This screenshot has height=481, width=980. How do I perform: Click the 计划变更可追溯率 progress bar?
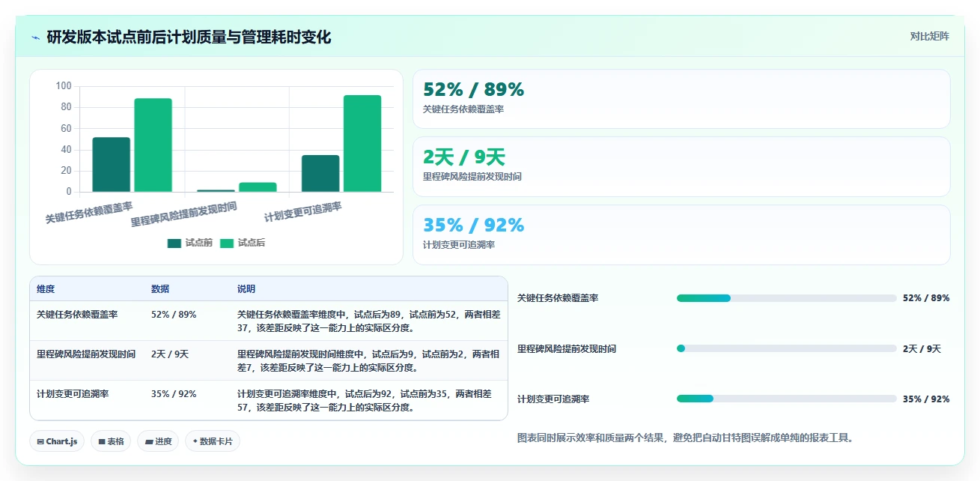point(786,399)
